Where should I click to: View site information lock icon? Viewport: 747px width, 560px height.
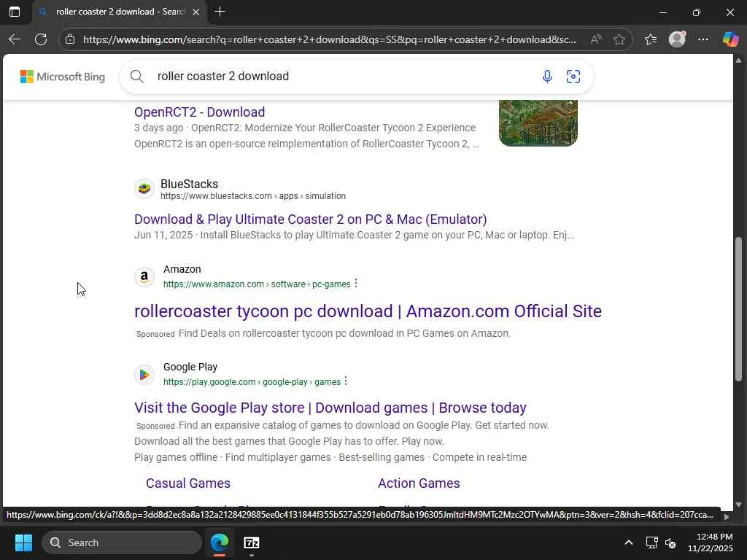pyautogui.click(x=70, y=39)
